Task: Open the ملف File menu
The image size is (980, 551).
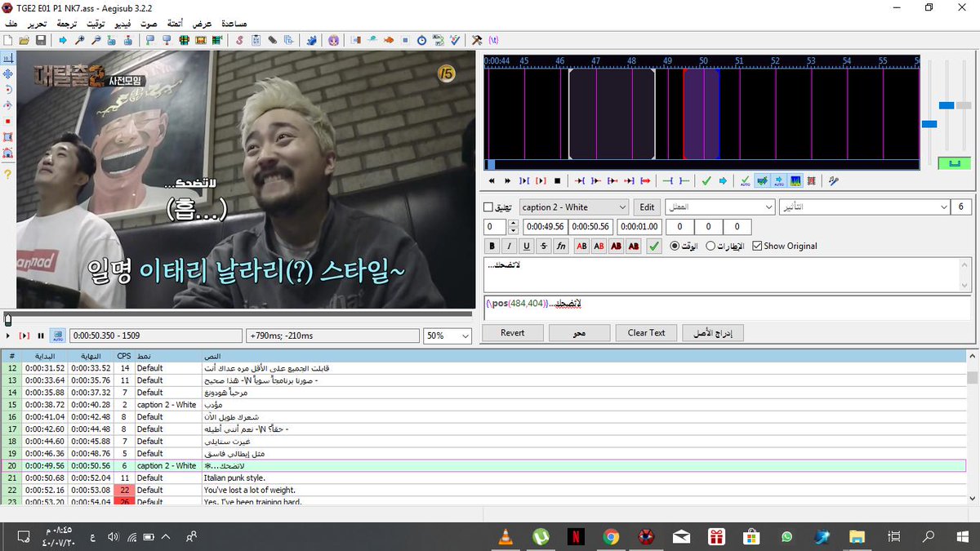Action: [11, 24]
